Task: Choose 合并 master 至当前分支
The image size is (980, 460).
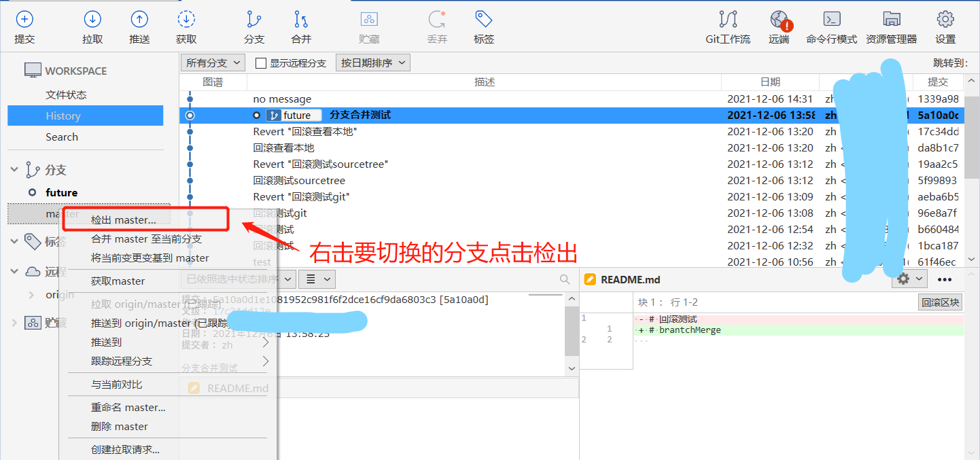Action: (146, 239)
